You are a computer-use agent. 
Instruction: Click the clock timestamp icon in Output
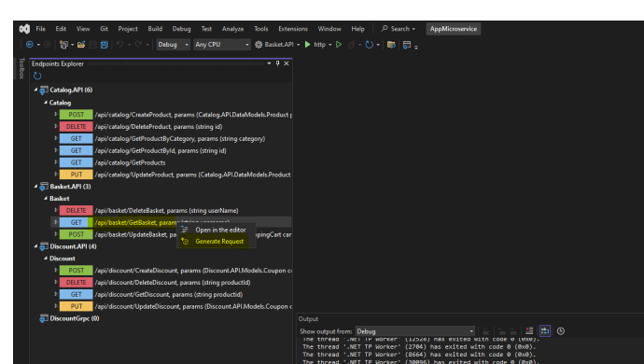pos(561,330)
